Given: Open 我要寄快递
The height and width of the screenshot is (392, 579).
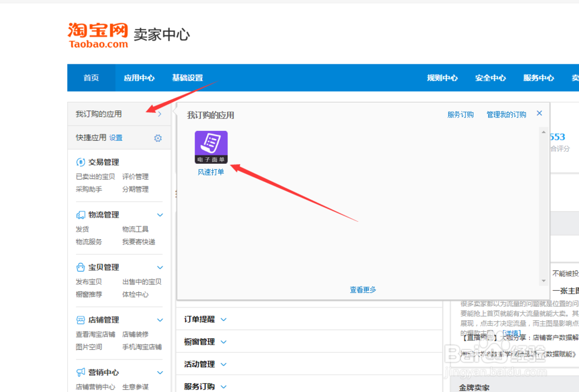Looking at the screenshot, I should (139, 242).
